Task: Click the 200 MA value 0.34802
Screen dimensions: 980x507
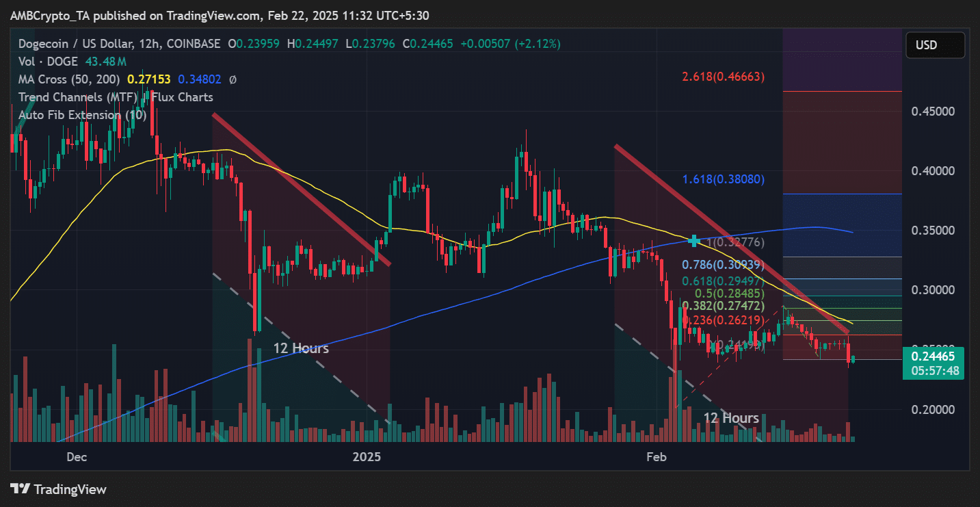Action: (x=200, y=79)
